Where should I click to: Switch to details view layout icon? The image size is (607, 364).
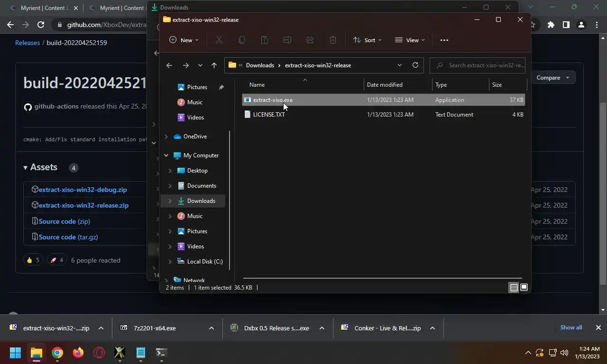(x=514, y=288)
